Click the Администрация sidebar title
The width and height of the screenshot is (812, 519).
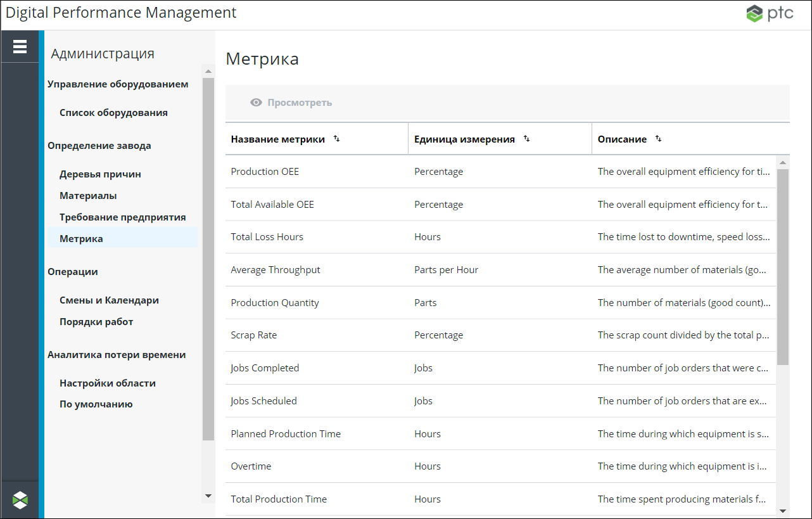103,54
